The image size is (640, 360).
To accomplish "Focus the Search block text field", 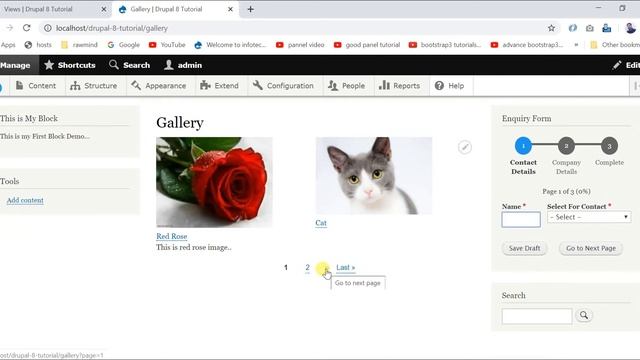I will pos(537,316).
